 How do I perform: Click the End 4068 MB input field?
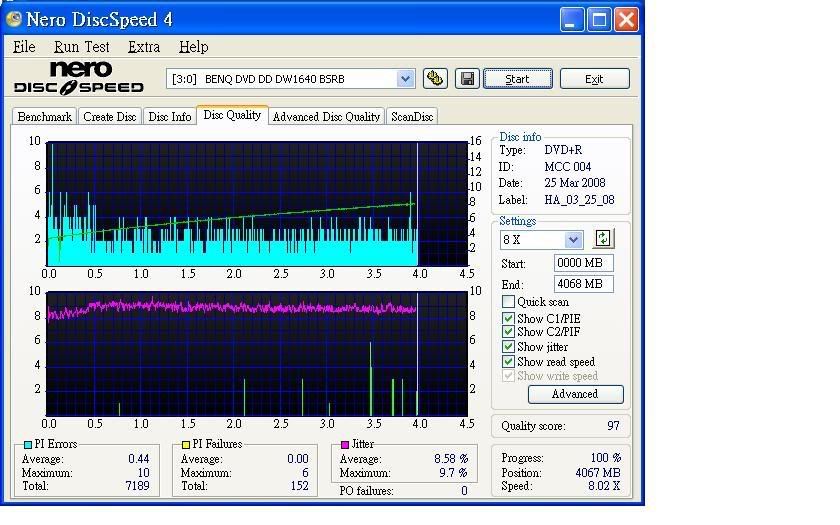pyautogui.click(x=583, y=284)
